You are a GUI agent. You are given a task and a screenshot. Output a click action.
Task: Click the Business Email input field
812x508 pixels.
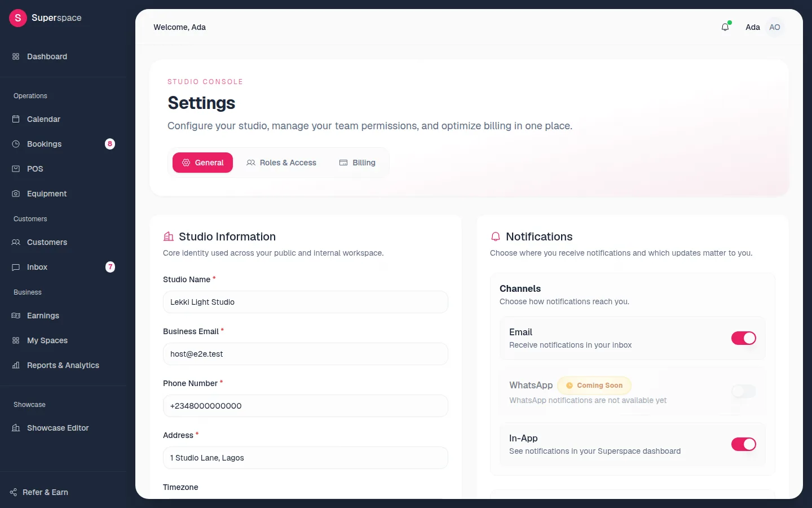(x=306, y=354)
